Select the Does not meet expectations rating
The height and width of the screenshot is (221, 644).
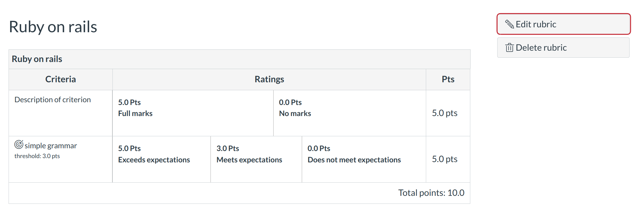[x=354, y=160]
